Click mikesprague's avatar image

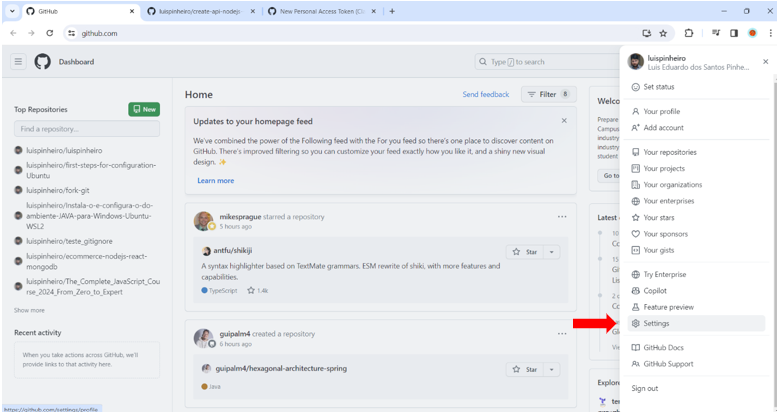tap(203, 221)
